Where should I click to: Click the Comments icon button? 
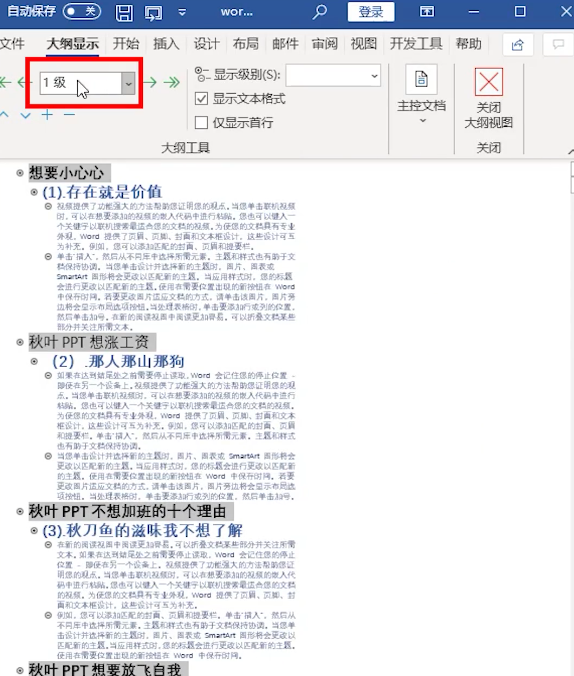tap(558, 44)
